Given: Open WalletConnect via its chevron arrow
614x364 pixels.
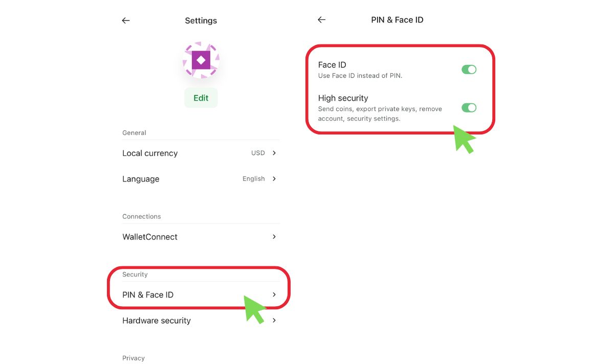Looking at the screenshot, I should [x=274, y=237].
